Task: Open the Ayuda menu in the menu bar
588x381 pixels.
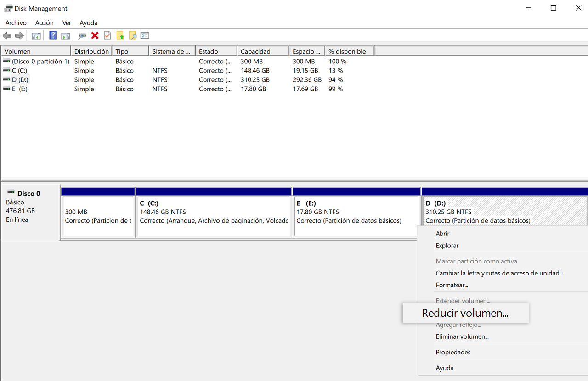Action: 89,22
